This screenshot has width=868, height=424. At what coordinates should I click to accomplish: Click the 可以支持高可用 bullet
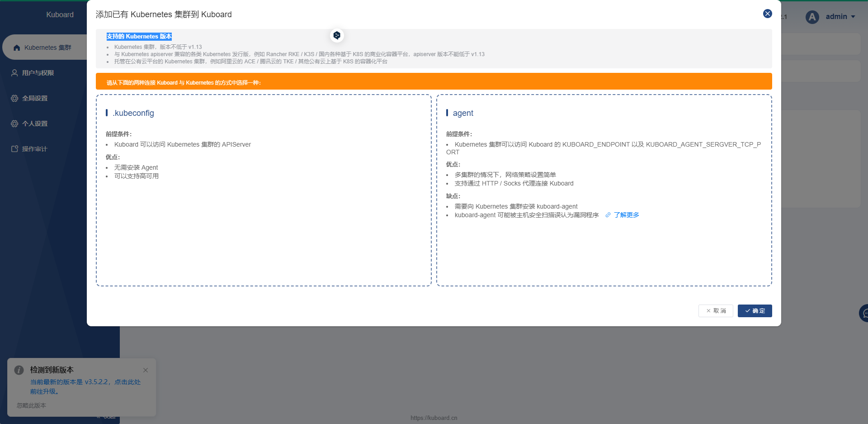[x=137, y=176]
